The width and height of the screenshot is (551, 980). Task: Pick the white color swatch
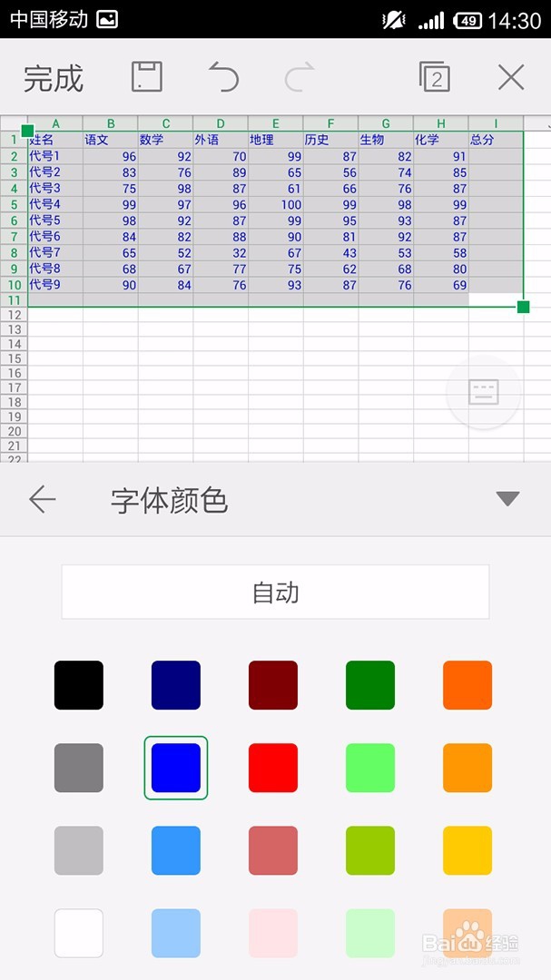tap(79, 933)
